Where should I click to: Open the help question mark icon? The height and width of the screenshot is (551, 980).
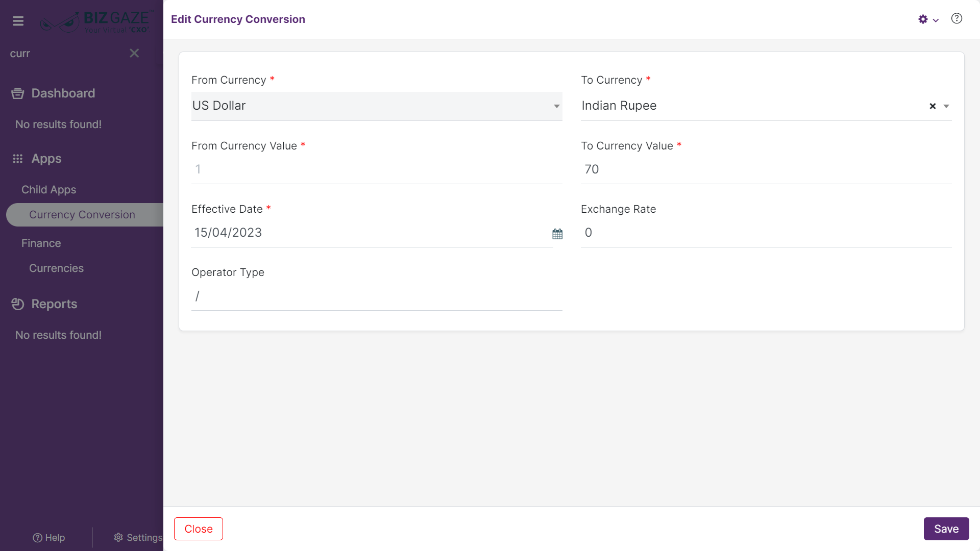(957, 19)
